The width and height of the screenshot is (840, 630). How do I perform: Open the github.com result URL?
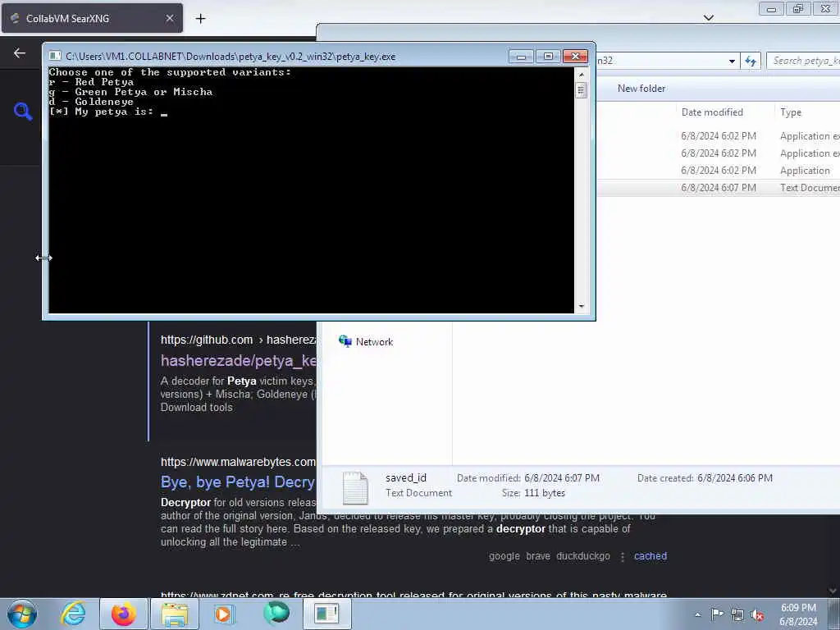[x=238, y=340]
